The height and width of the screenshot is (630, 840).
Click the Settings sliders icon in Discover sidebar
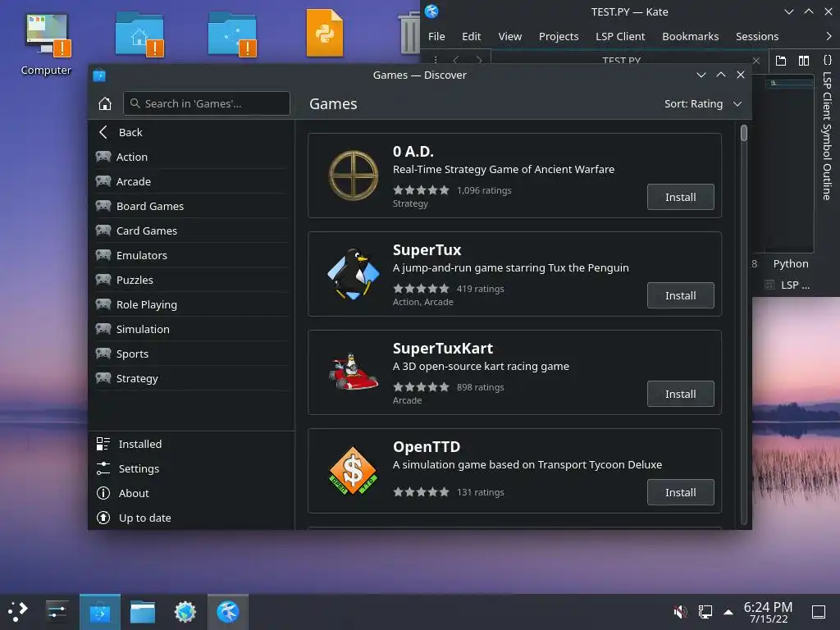(x=103, y=468)
